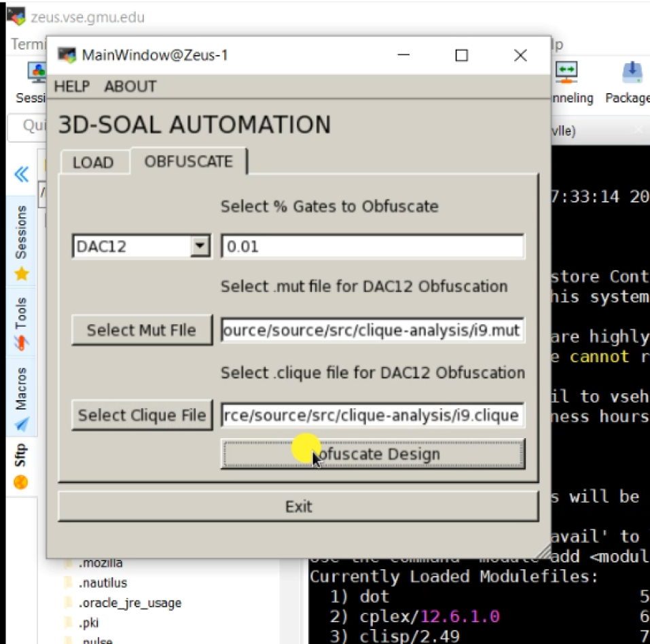650x644 pixels.
Task: Close the MainWindow@Zeus-1 window
Action: [520, 55]
